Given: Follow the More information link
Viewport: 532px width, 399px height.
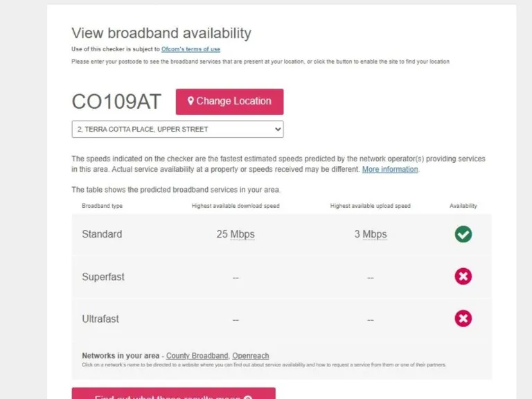Looking at the screenshot, I should tap(390, 169).
